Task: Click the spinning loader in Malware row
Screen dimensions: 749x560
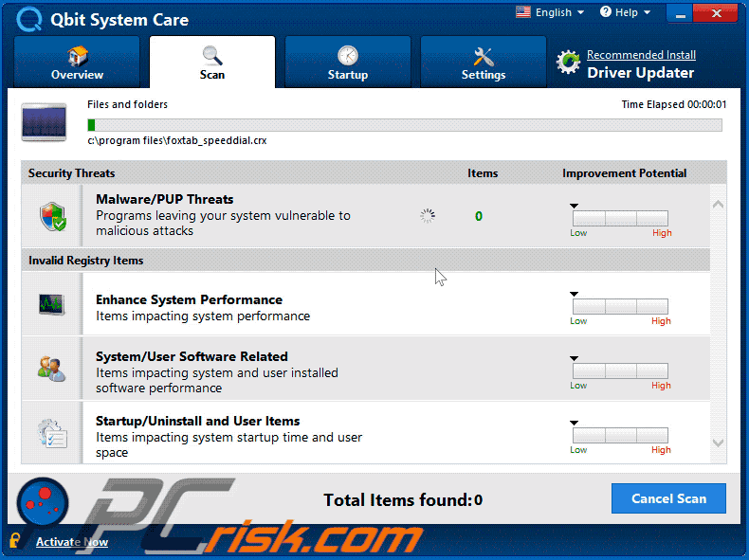Action: [x=428, y=216]
